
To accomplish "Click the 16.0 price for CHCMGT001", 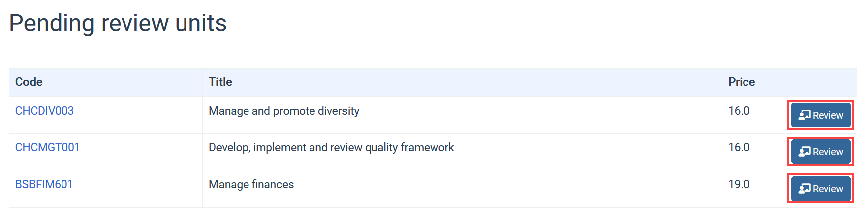I will [739, 147].
